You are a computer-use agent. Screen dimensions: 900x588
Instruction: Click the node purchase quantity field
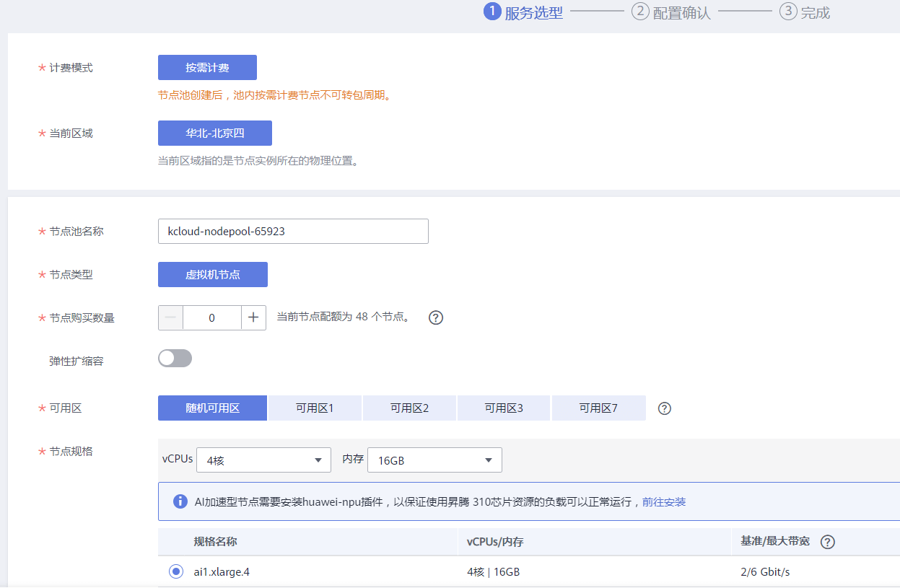pyautogui.click(x=211, y=317)
